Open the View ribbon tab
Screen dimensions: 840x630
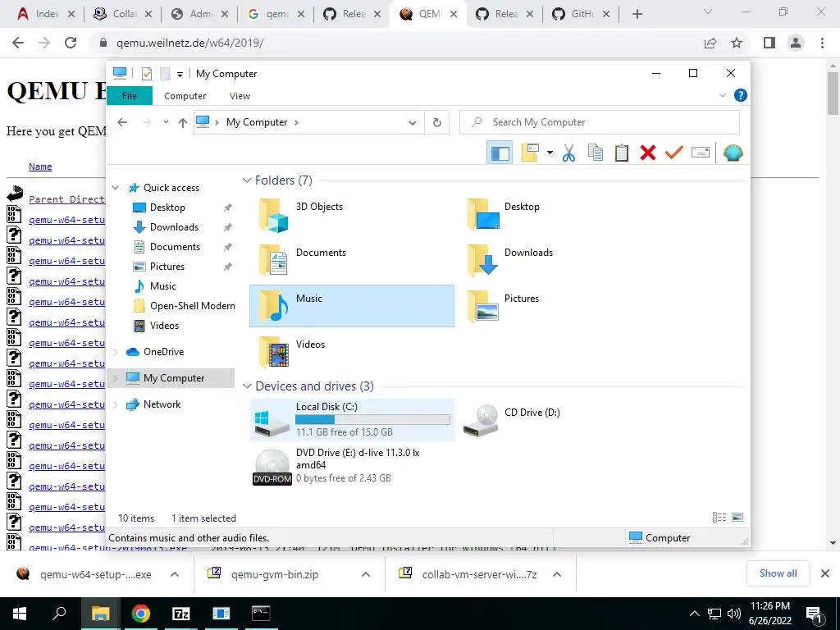click(x=240, y=96)
